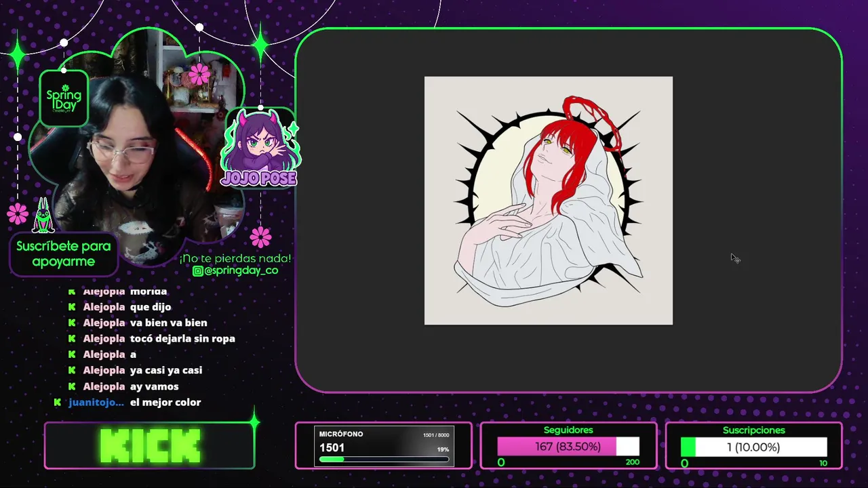Click chat message "el mejor color"
Viewport: 868px width, 488px height.
click(x=165, y=402)
